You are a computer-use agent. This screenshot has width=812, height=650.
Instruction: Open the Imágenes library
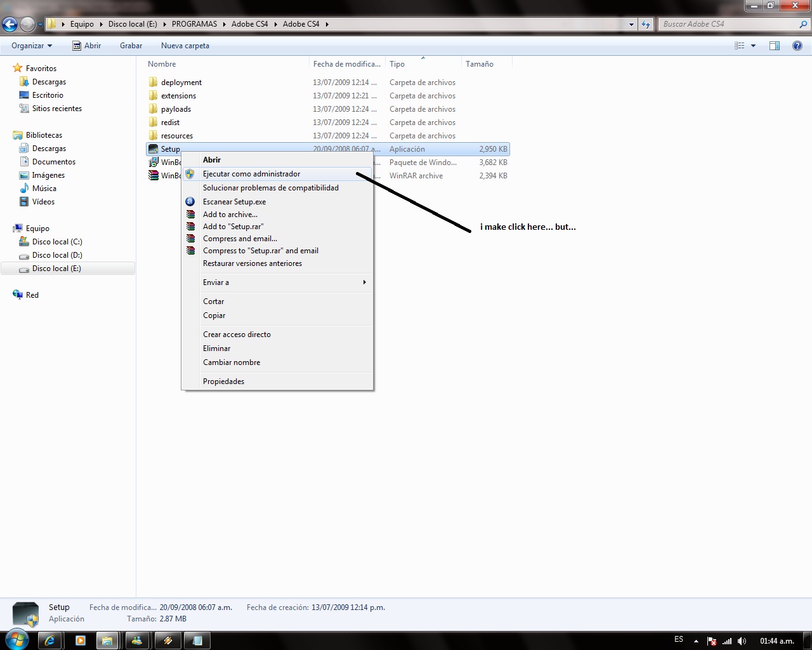(48, 175)
